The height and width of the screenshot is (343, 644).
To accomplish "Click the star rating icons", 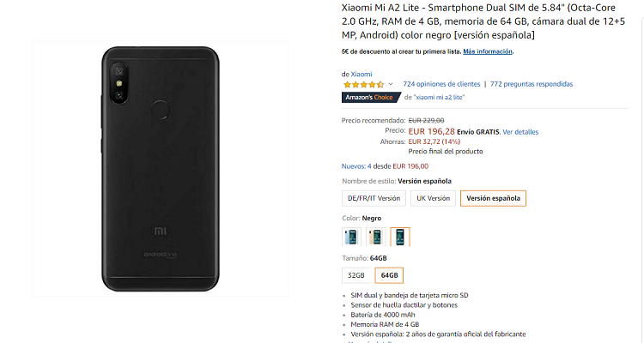I will (x=363, y=84).
